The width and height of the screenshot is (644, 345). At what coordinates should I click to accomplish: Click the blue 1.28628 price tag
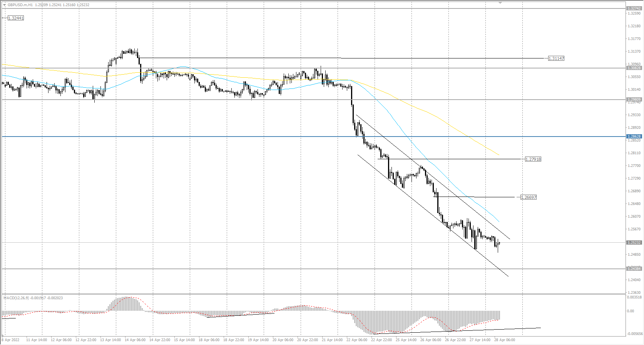tap(634, 137)
